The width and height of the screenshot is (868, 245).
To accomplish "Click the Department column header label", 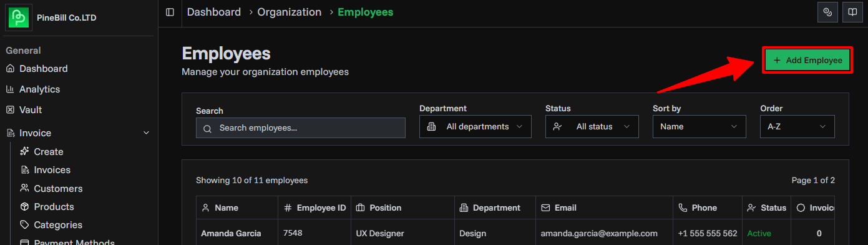I will point(497,207).
